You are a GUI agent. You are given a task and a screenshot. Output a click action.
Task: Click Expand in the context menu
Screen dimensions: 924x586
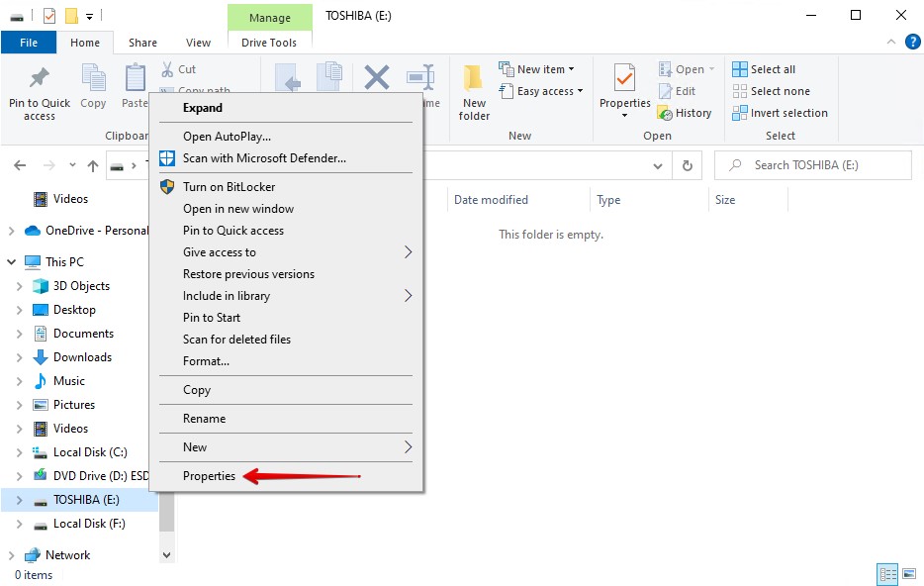pyautogui.click(x=285, y=108)
